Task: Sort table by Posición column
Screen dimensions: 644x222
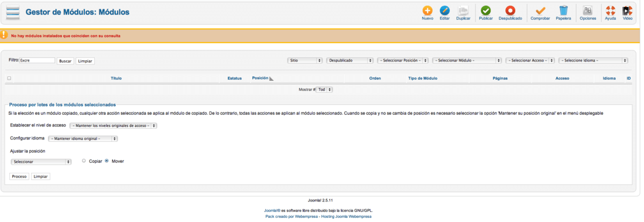Action: click(260, 78)
